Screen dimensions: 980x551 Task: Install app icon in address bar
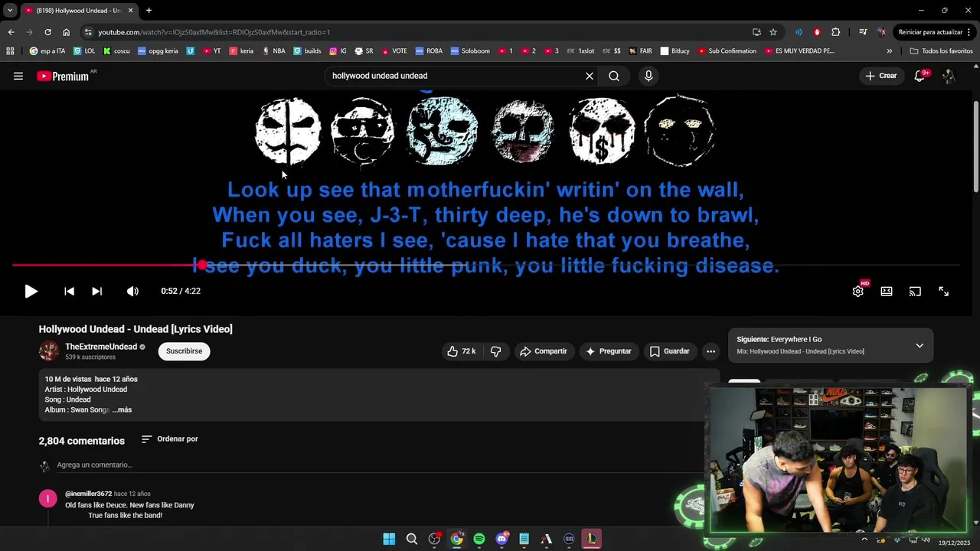pos(756,32)
